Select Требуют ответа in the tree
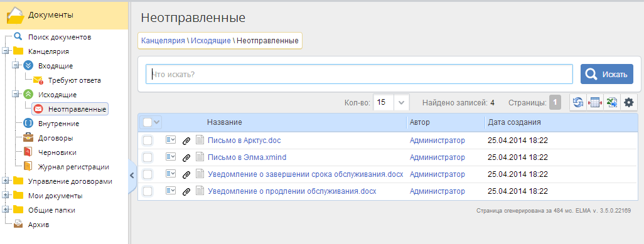This screenshot has height=244, width=644. [x=74, y=80]
